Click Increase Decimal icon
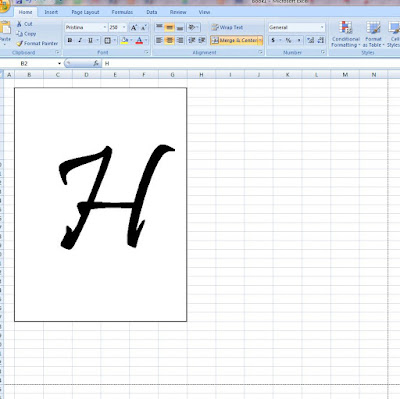This screenshot has height=399, width=400. [311, 40]
